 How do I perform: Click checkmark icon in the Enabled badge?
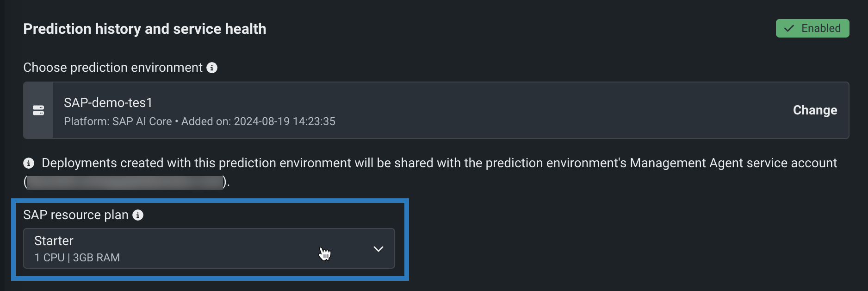tap(789, 28)
